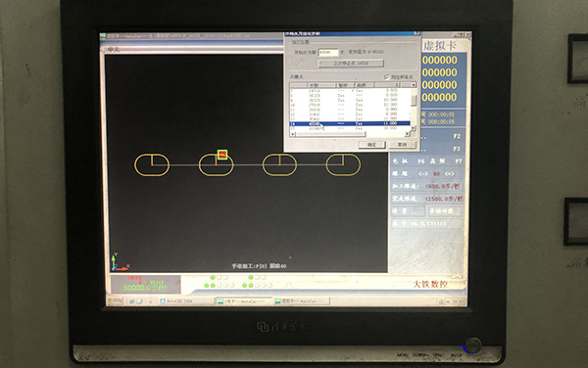The image size is (588, 368).
Task: Click the XYZ axis indicator icon
Action: [x=120, y=261]
